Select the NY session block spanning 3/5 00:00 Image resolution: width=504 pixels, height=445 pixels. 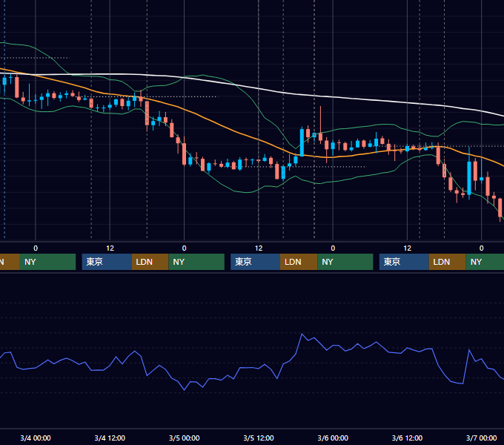click(196, 262)
